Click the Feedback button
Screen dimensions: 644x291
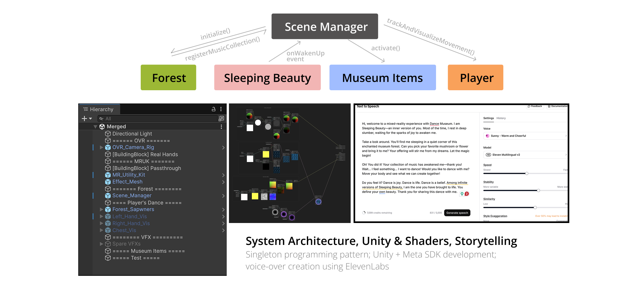pos(535,106)
